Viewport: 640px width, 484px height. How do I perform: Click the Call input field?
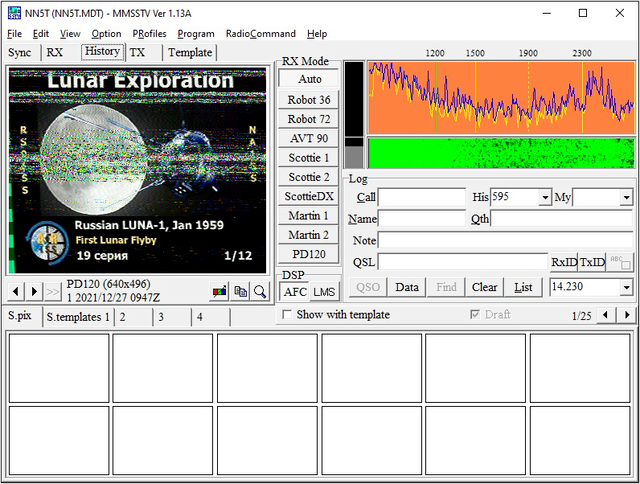click(x=422, y=198)
